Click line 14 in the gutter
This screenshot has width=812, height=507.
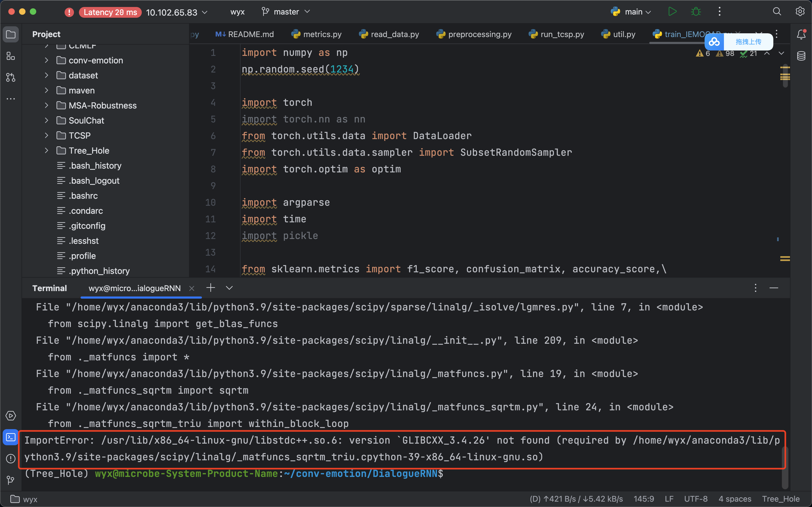(x=210, y=269)
